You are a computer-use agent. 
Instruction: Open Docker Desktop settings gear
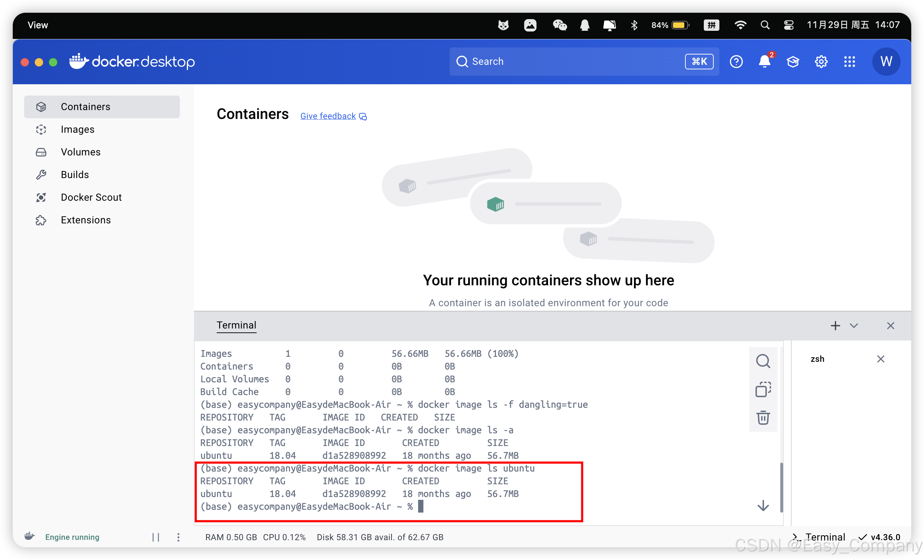coord(821,62)
